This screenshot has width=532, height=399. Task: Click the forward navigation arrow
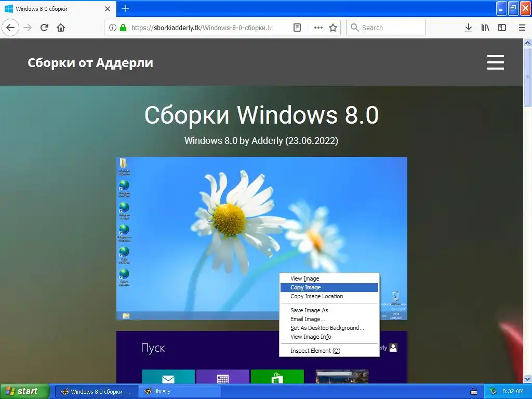click(x=28, y=28)
